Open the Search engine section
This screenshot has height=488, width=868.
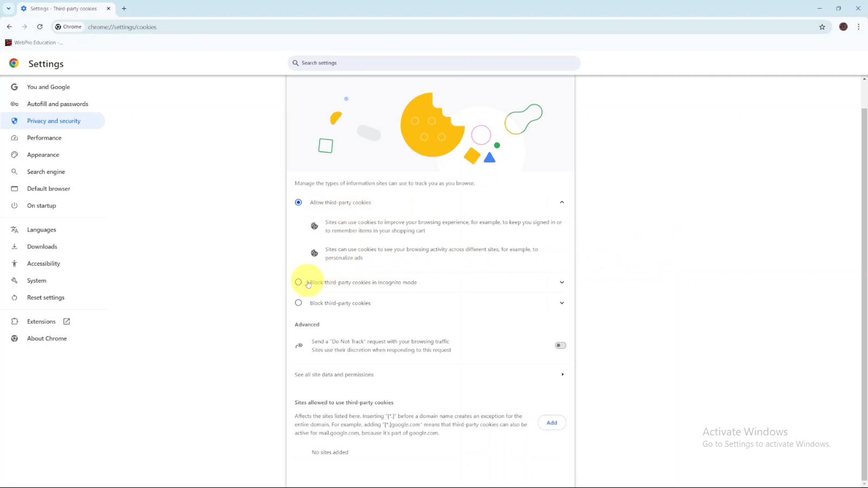coord(46,172)
